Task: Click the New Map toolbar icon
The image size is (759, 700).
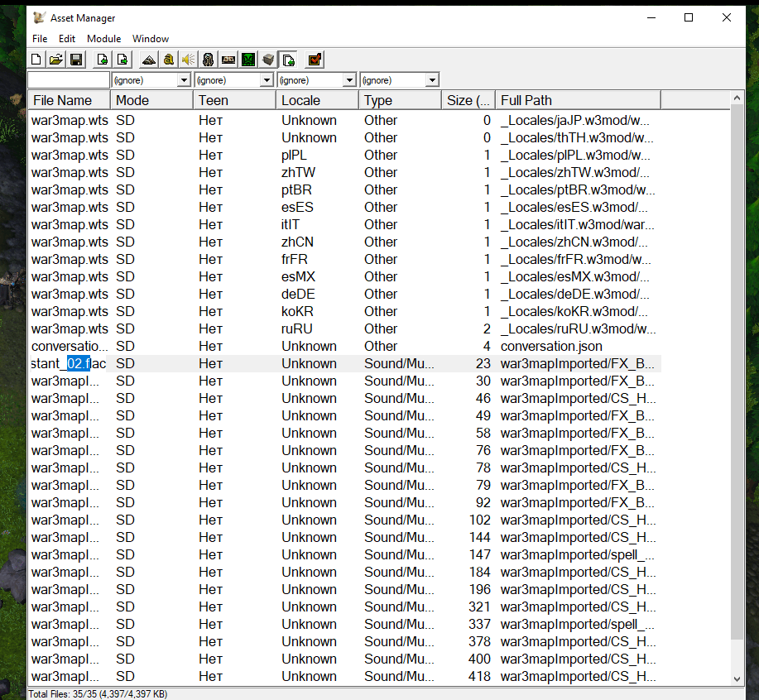Action: [x=36, y=60]
